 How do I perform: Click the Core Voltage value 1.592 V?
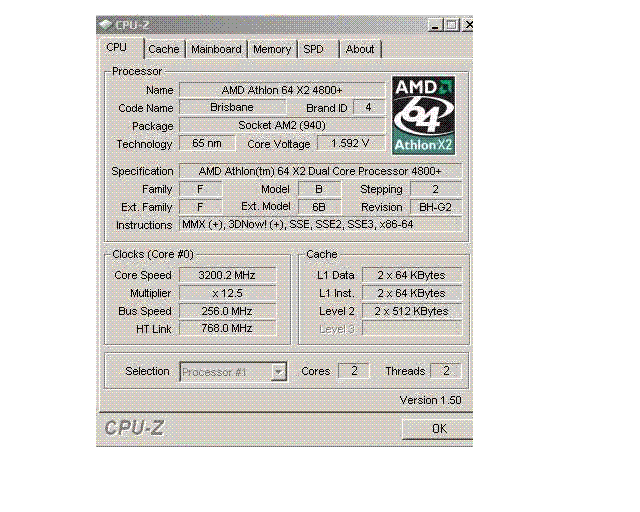[351, 144]
